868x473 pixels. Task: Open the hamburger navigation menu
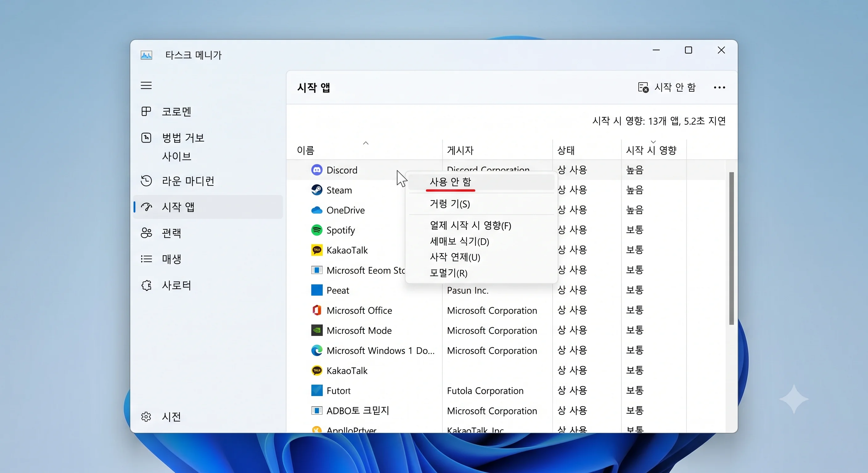146,86
